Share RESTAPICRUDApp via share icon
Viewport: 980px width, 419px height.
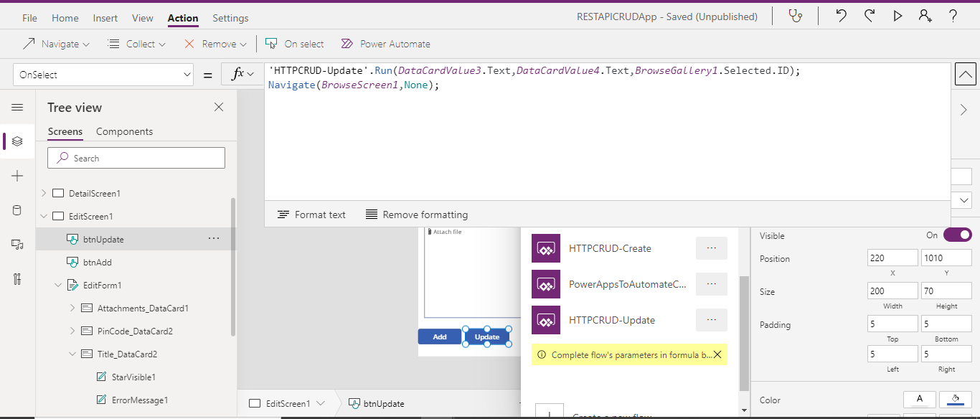click(925, 16)
